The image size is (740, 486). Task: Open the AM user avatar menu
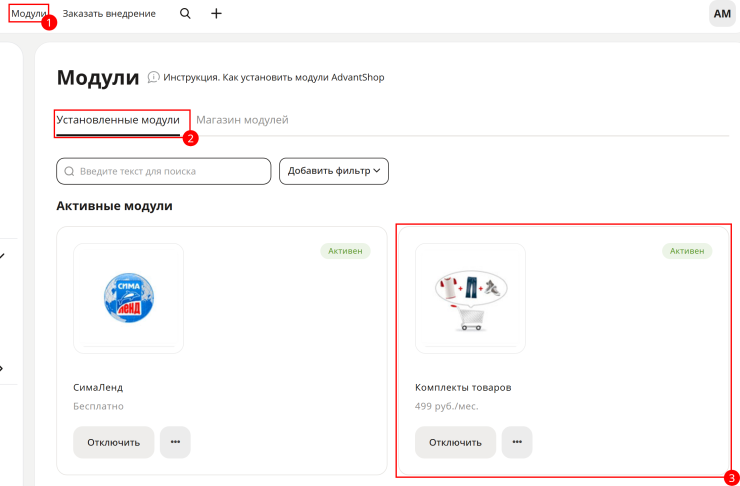(x=722, y=14)
